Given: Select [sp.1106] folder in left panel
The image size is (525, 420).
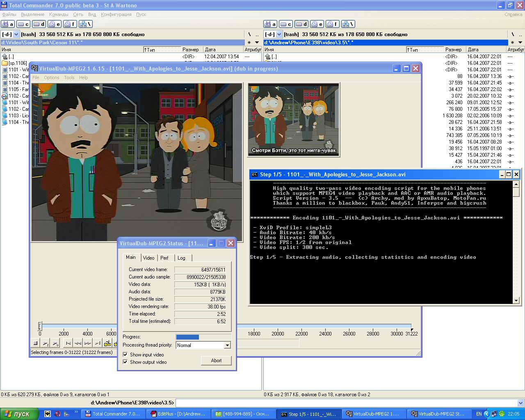Looking at the screenshot, I should pyautogui.click(x=15, y=63).
